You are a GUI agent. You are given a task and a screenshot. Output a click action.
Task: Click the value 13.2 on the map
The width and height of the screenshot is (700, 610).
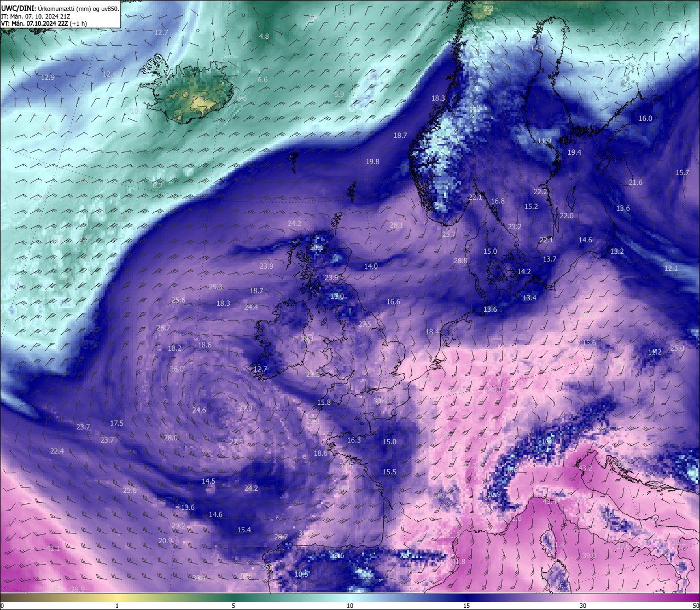[617, 252]
